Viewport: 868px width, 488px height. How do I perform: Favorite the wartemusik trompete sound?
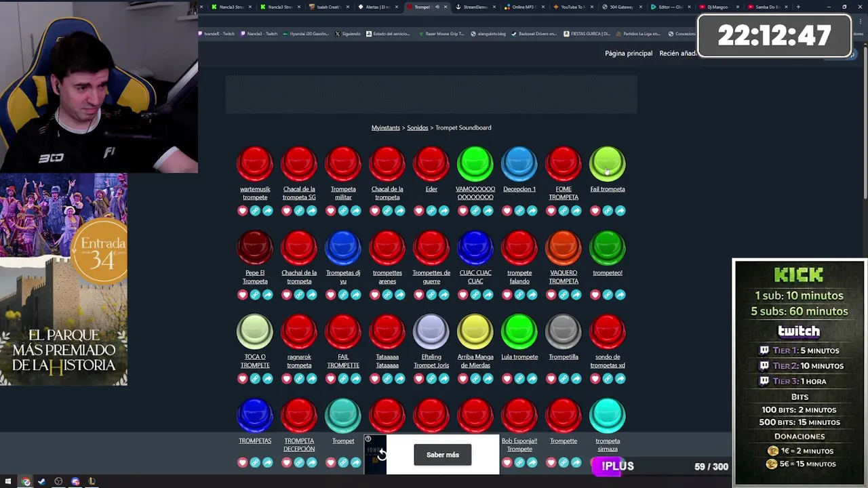coord(243,211)
